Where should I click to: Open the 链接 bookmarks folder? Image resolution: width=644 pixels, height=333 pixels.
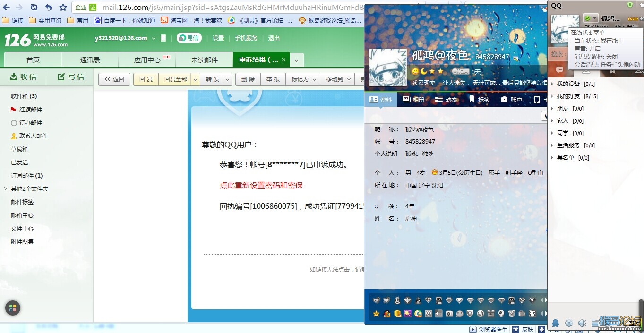click(13, 20)
